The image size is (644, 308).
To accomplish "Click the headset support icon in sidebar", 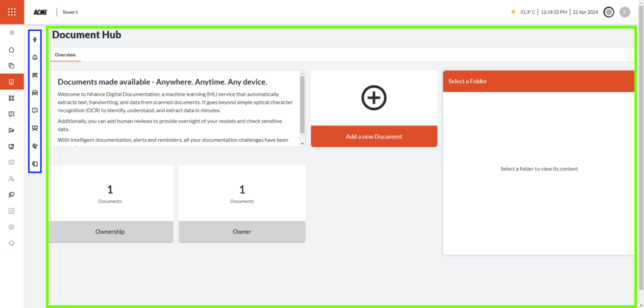I will (11, 243).
